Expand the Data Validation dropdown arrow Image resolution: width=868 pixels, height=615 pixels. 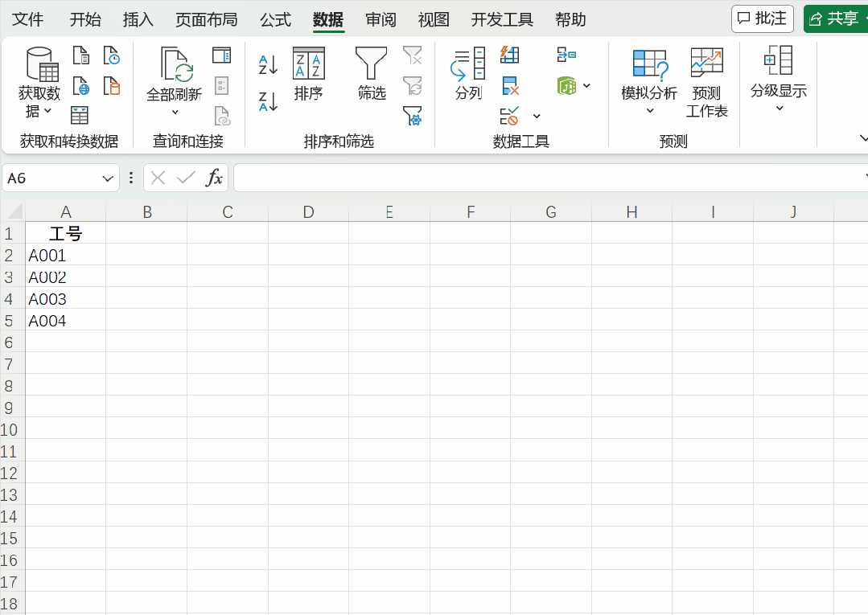click(537, 116)
